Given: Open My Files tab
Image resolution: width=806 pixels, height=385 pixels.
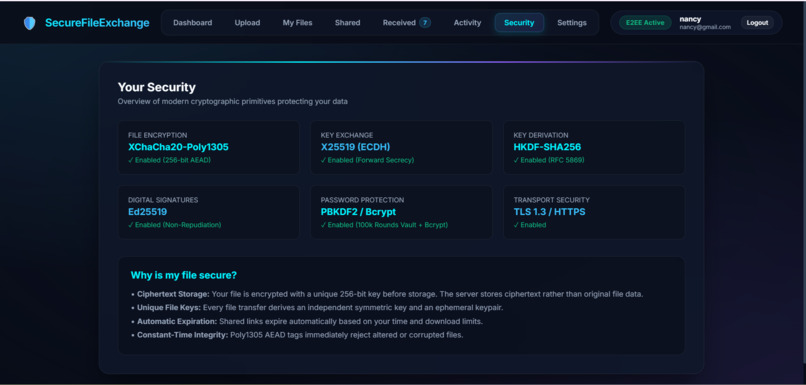Looking at the screenshot, I should tap(298, 23).
